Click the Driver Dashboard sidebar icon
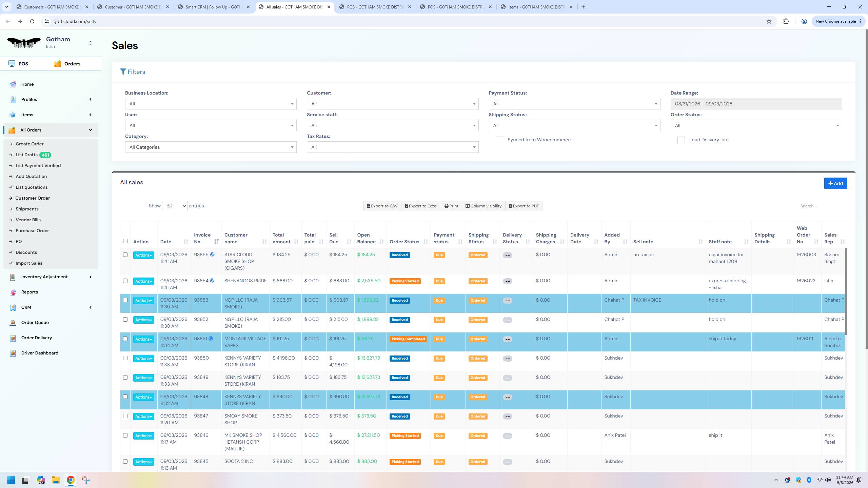The width and height of the screenshot is (868, 488). coord(13,353)
